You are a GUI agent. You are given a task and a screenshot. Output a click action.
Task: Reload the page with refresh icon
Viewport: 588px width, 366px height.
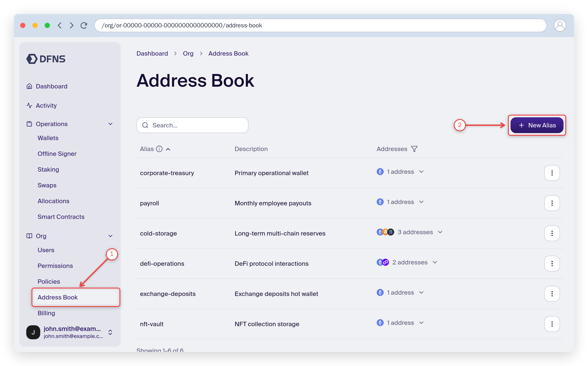84,25
